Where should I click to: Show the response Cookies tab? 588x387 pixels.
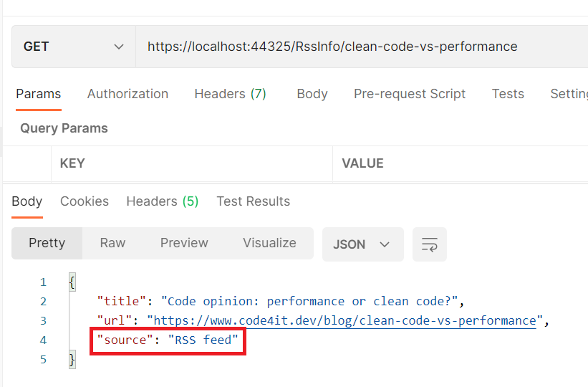tap(85, 201)
